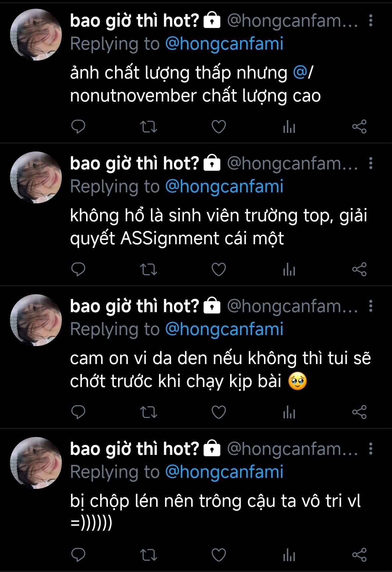Like the 'cam on vi da den' tweet
Screen dimensions: 392x572
[x=219, y=412]
